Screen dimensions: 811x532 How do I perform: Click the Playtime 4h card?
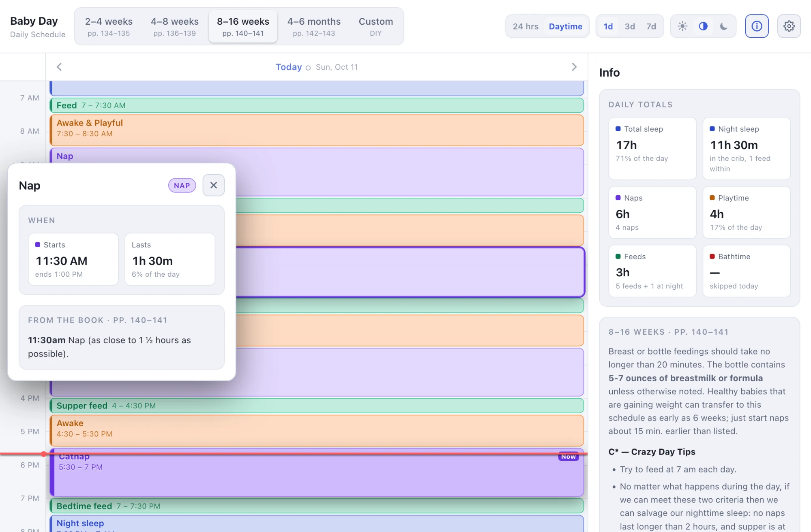747,212
